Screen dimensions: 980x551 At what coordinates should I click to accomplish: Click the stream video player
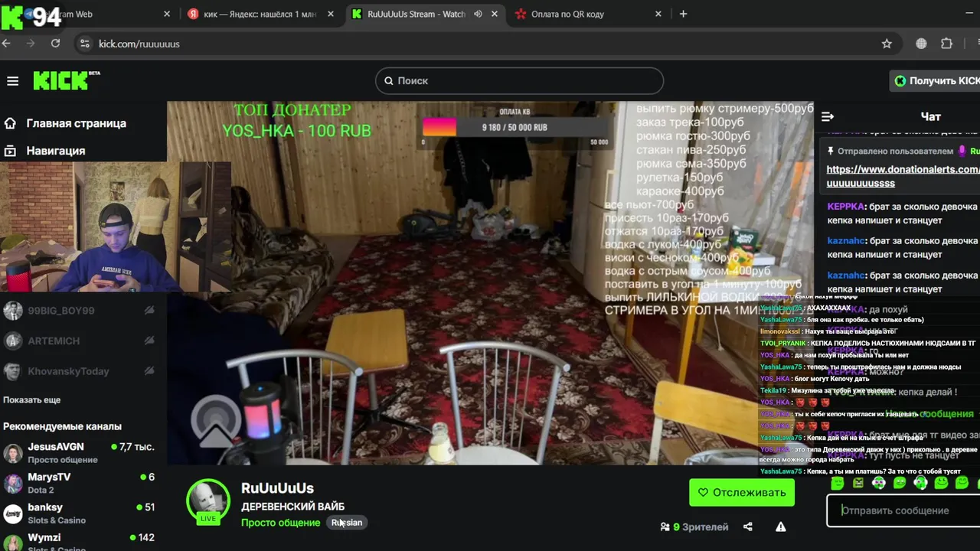point(490,283)
